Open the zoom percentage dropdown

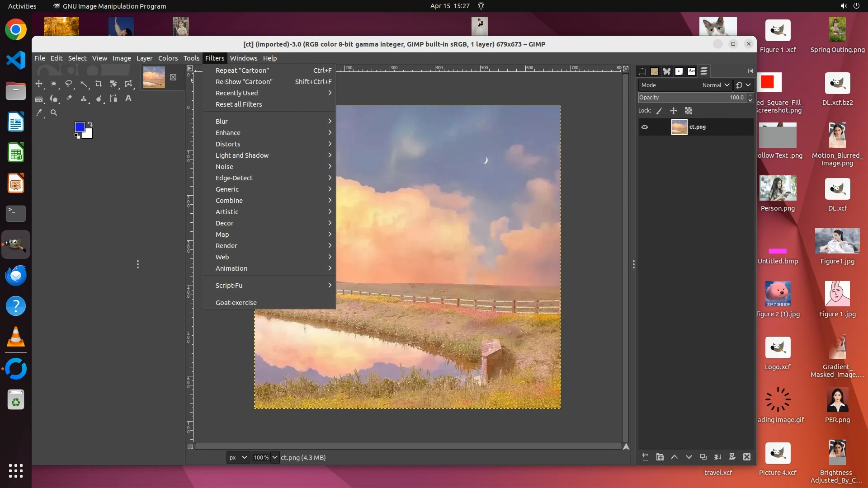274,457
